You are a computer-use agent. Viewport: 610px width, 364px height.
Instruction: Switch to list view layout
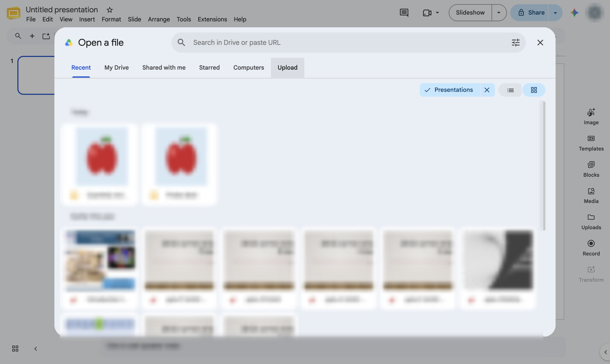coord(510,90)
